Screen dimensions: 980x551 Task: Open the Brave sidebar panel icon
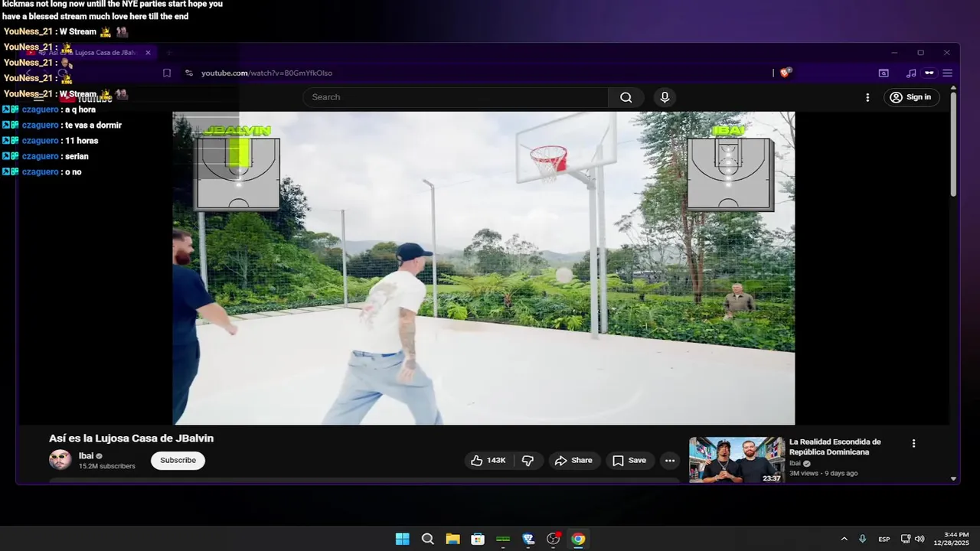coord(884,73)
